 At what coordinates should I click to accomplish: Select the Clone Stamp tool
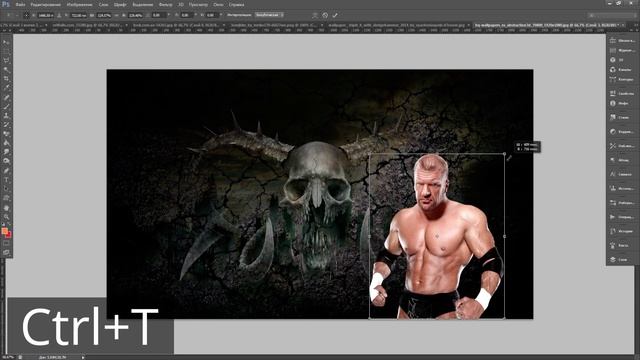(6, 116)
